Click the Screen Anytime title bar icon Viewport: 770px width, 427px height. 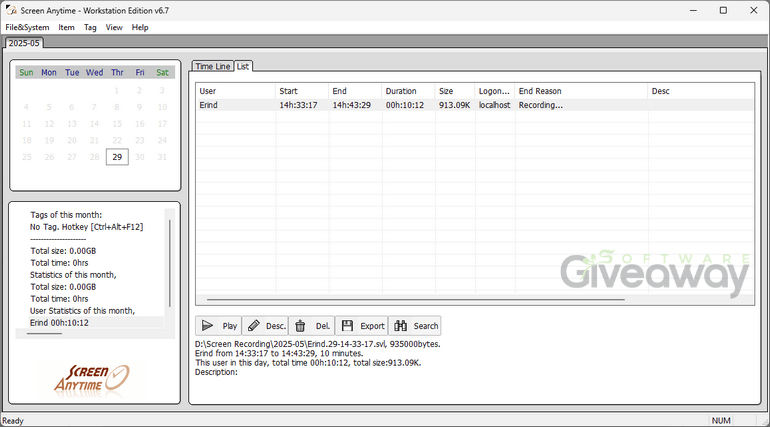point(11,10)
